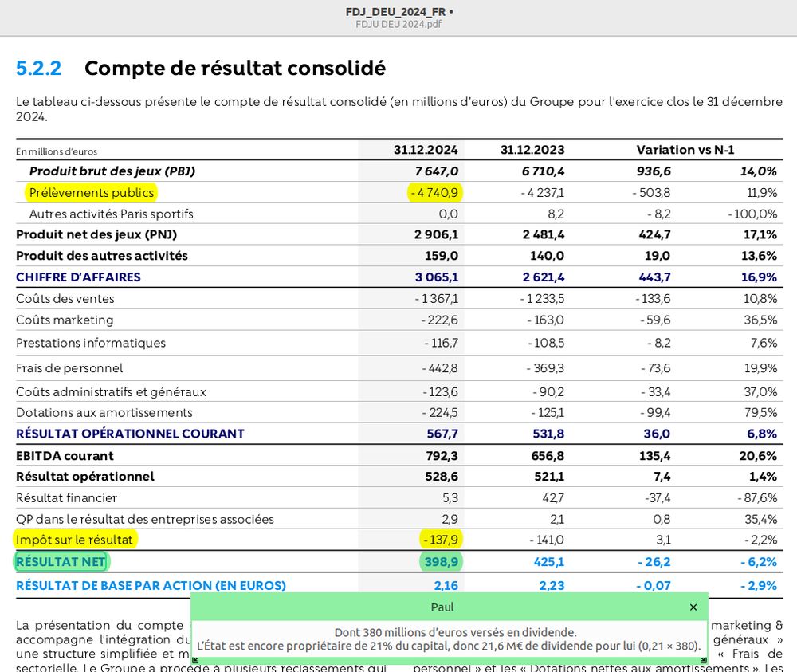Click the 'RÉSULTAT OPÉRATIONNEL COURANT' row label
The width and height of the screenshot is (797, 672).
click(x=130, y=434)
